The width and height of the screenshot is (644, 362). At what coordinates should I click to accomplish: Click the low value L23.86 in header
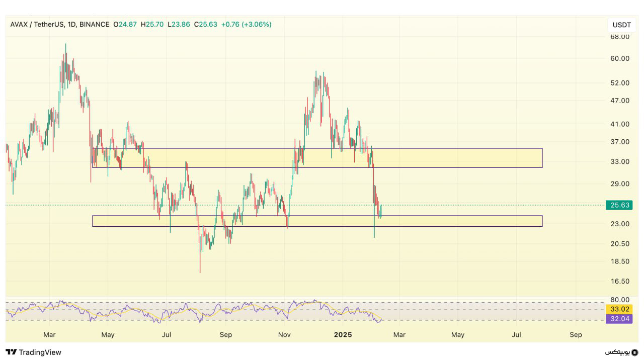[x=179, y=24]
